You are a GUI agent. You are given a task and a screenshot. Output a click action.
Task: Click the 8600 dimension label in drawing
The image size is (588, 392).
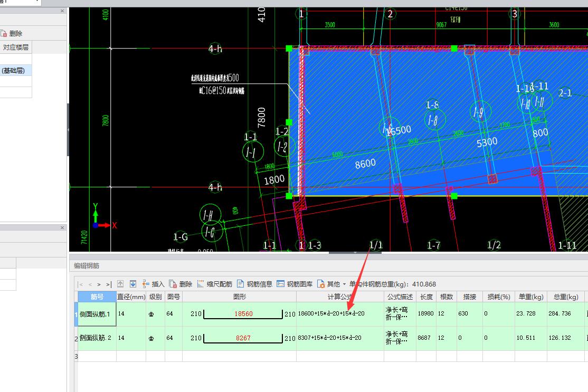(365, 164)
